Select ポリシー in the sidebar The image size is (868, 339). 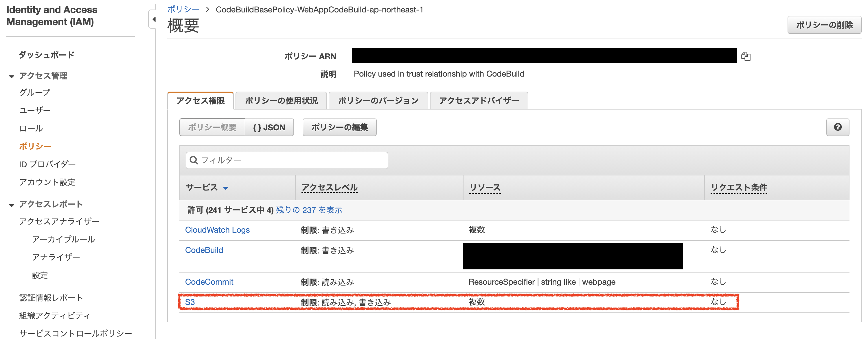coord(35,147)
